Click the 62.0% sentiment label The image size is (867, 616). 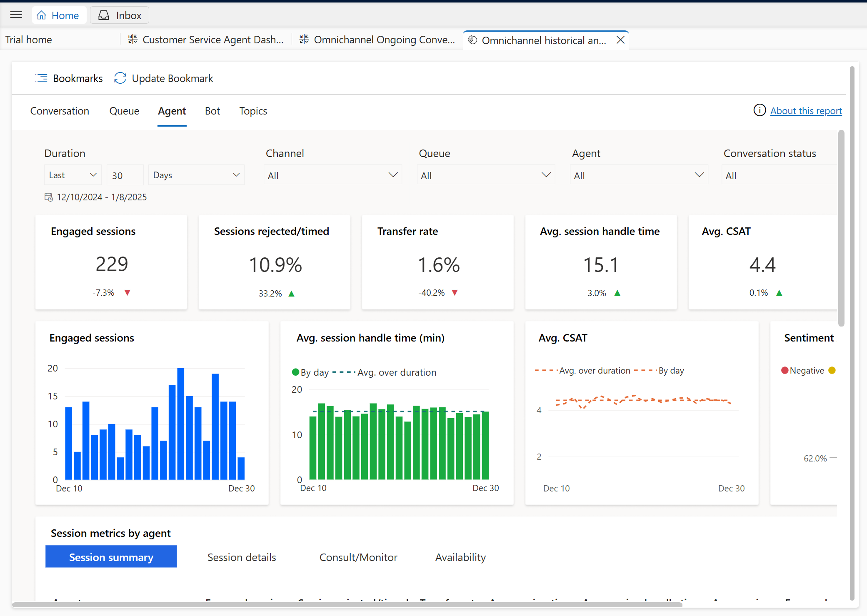[x=815, y=458]
